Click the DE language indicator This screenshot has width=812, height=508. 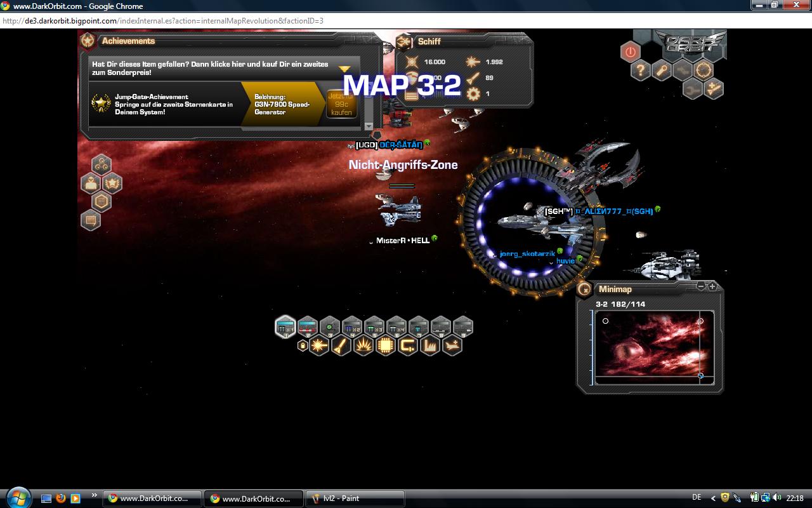[x=697, y=498]
